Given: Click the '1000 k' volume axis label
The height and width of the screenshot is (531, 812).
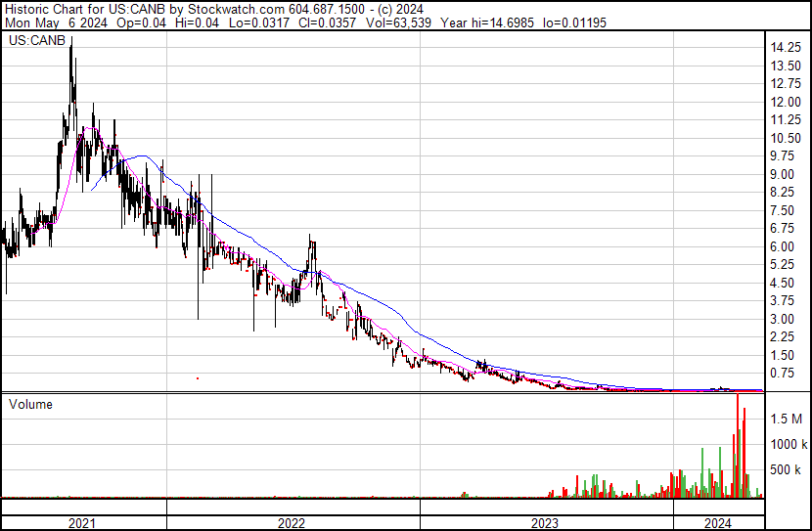Looking at the screenshot, I should click(789, 445).
